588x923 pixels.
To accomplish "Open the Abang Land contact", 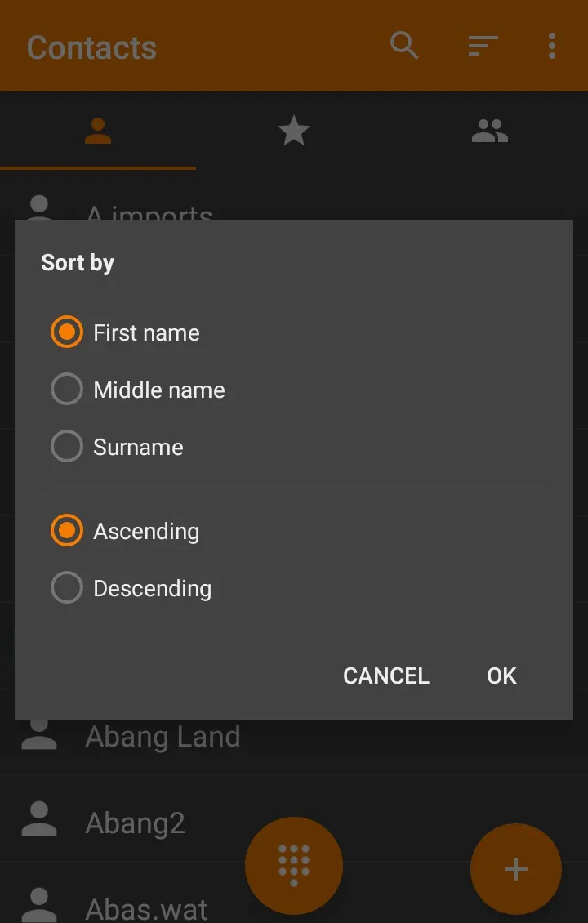I will (x=294, y=737).
